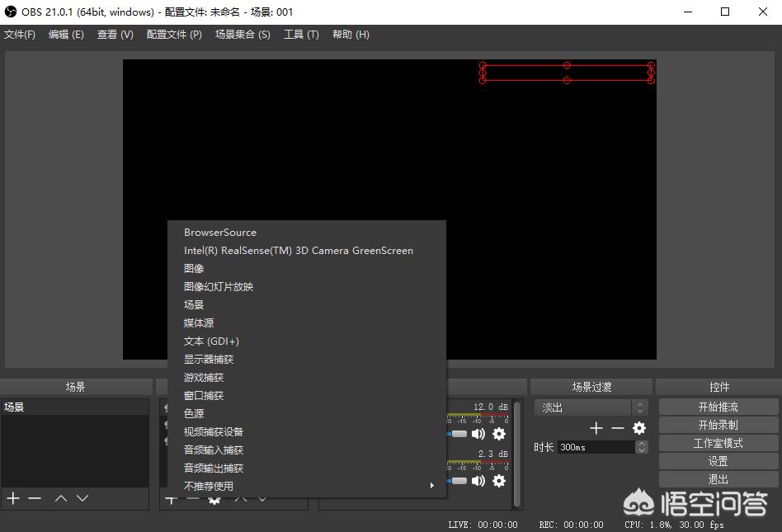Open 设置 from the controls panel

click(x=718, y=461)
